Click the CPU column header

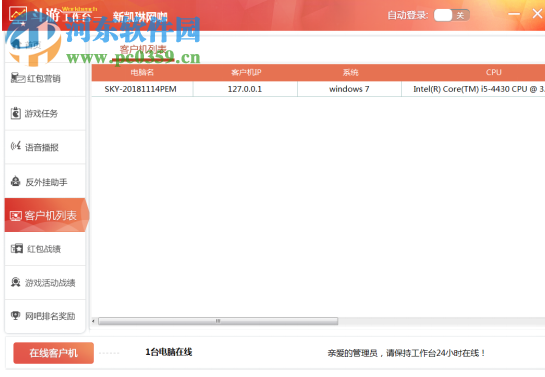[494, 72]
